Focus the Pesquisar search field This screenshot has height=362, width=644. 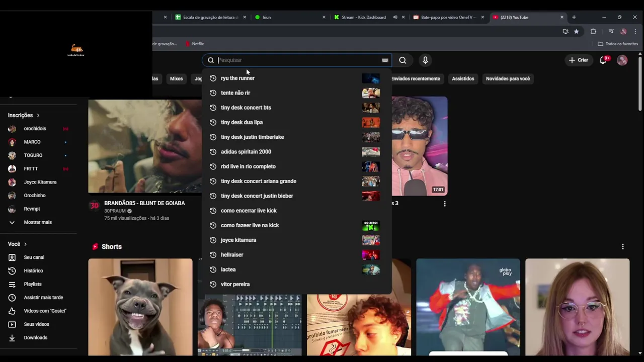tap(297, 60)
